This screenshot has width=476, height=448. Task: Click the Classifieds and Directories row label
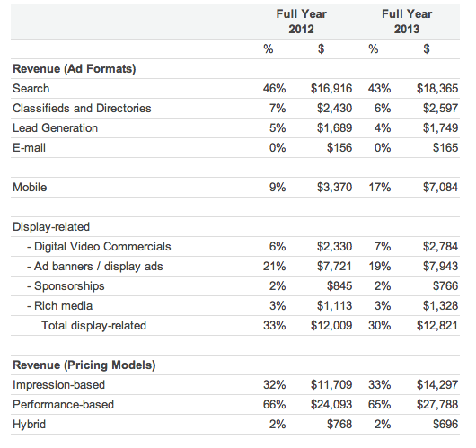tap(82, 109)
